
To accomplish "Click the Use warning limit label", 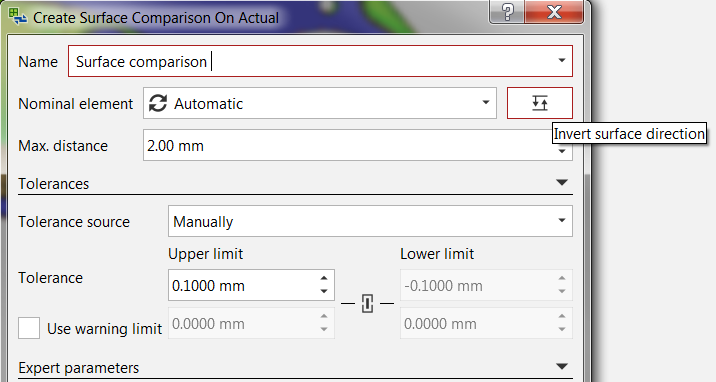I will (x=105, y=329).
